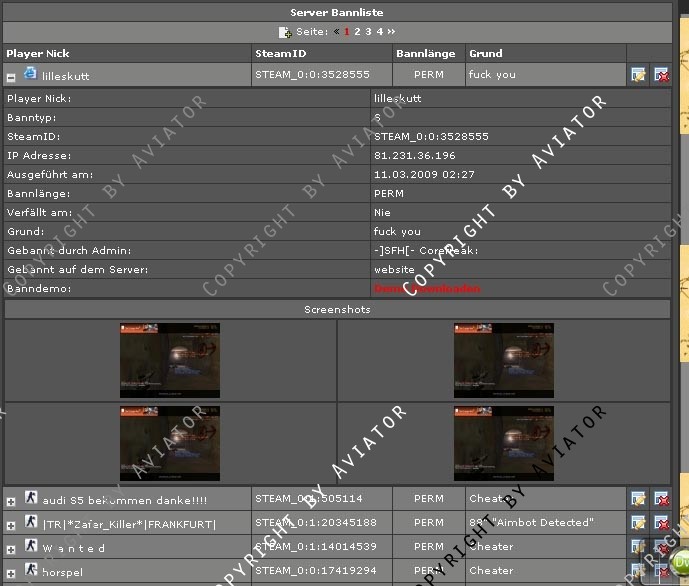Image resolution: width=689 pixels, height=586 pixels.
Task: Click delete icon for Zafer_Killer ban
Action: 661,523
